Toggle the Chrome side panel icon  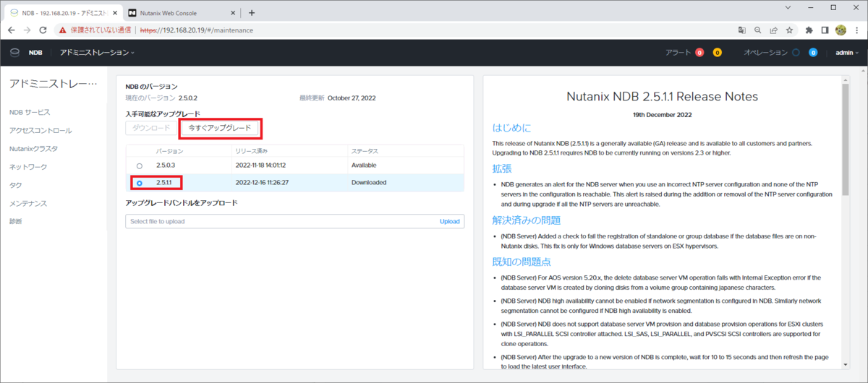[x=825, y=30]
